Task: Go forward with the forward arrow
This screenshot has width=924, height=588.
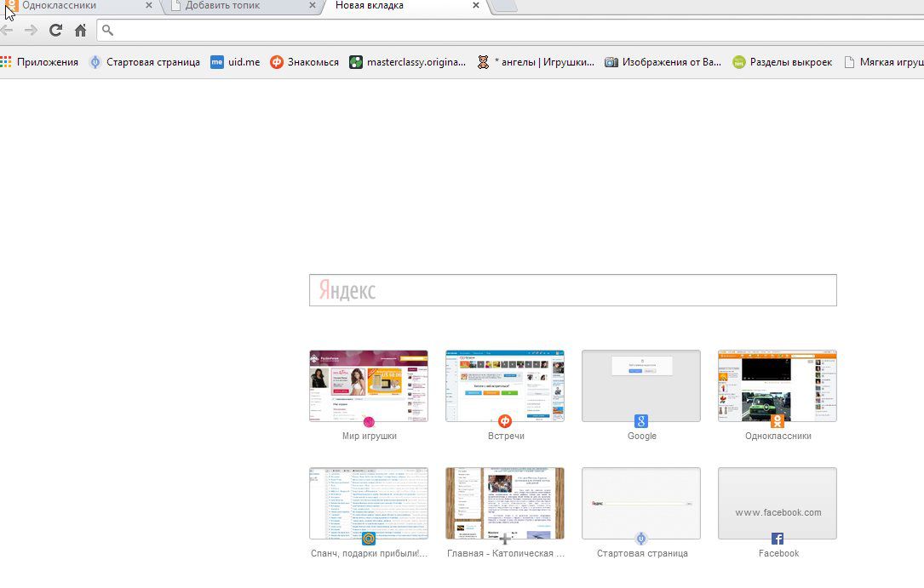Action: coord(31,30)
